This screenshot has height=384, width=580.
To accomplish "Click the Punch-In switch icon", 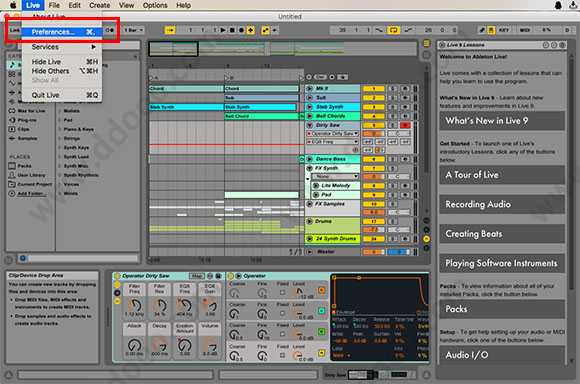I will click(379, 30).
